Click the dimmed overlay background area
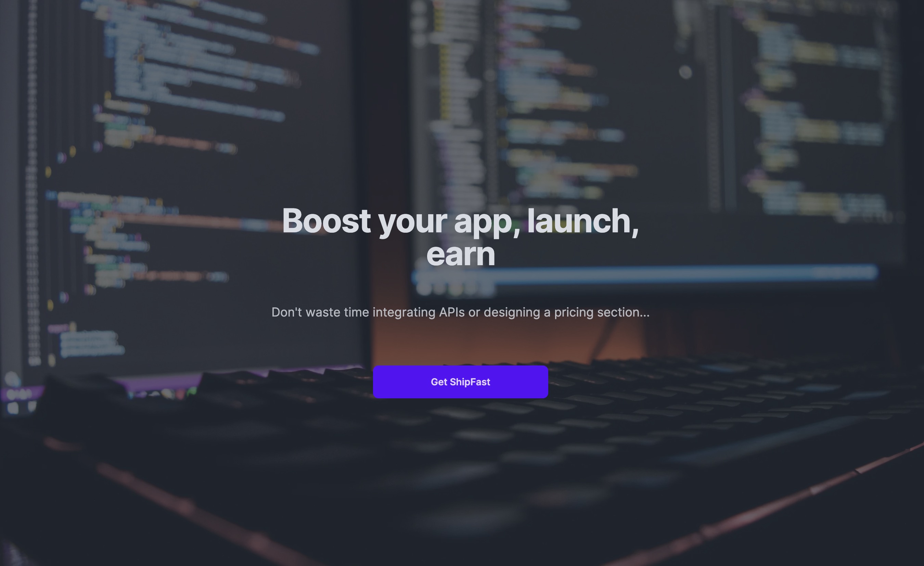This screenshot has height=566, width=924. pos(132,99)
